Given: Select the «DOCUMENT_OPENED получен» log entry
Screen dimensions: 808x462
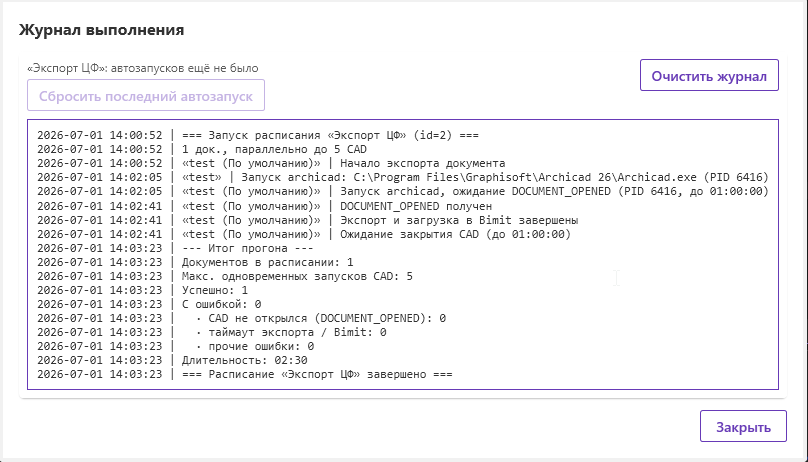Looking at the screenshot, I should click(x=264, y=206).
